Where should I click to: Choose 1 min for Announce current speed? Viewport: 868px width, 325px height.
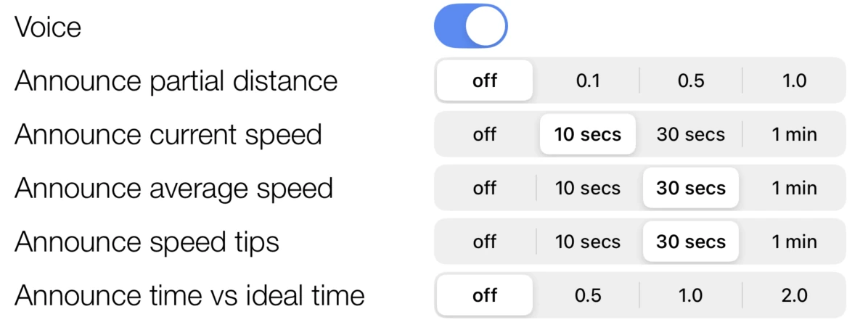tap(794, 134)
